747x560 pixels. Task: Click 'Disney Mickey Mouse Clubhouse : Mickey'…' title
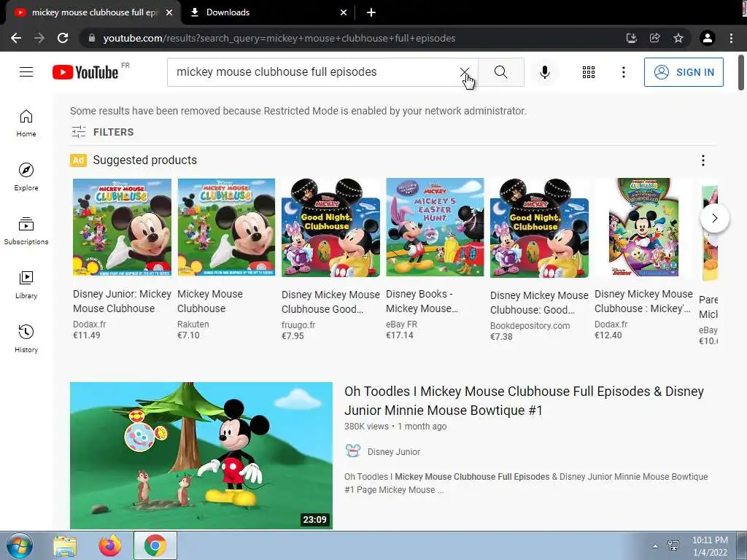[643, 301]
